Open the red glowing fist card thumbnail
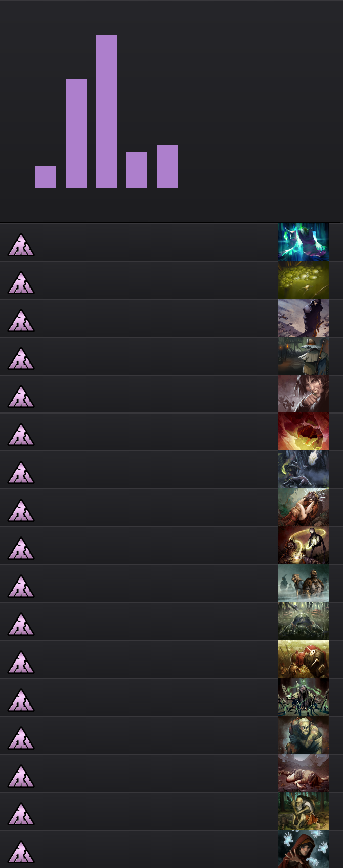This screenshot has height=868, width=343. pyautogui.click(x=304, y=432)
